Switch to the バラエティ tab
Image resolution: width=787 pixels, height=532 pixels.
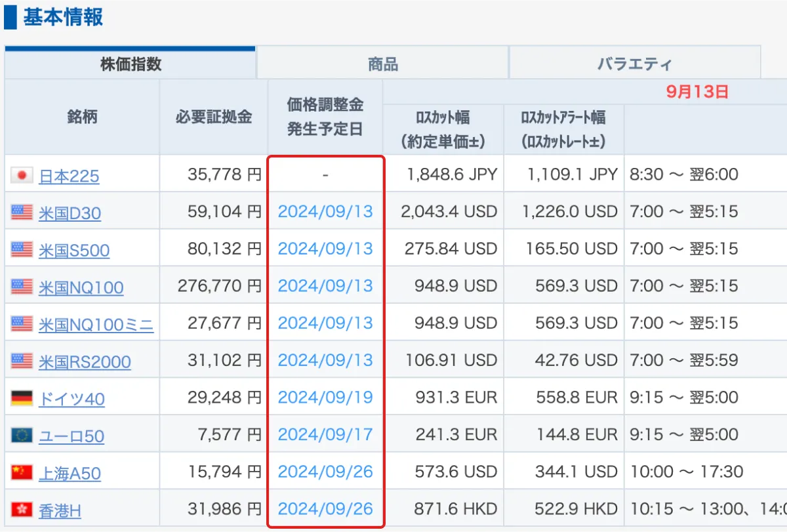[x=634, y=64]
